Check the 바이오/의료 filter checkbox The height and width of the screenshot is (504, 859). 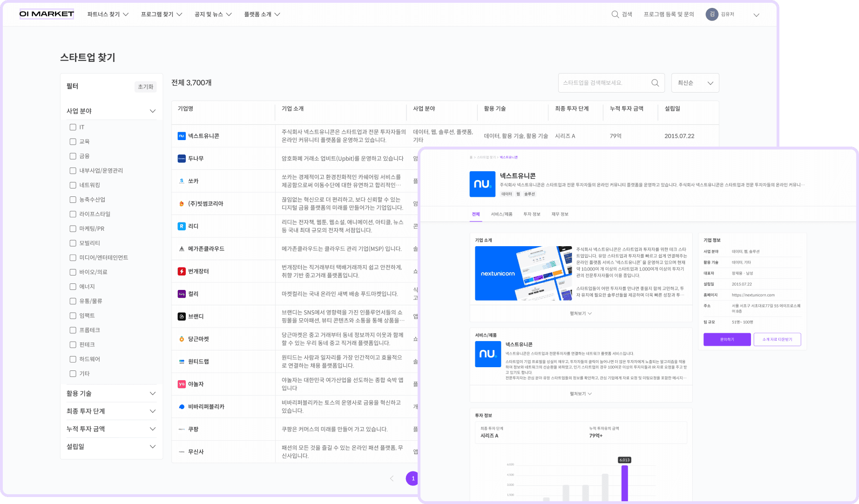pyautogui.click(x=73, y=272)
